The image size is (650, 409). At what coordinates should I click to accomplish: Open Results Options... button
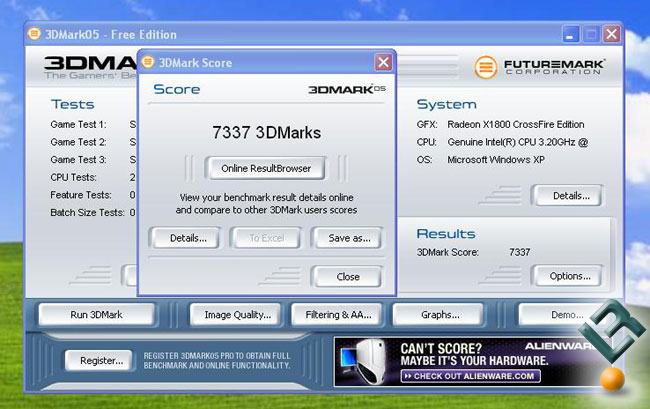point(568,276)
